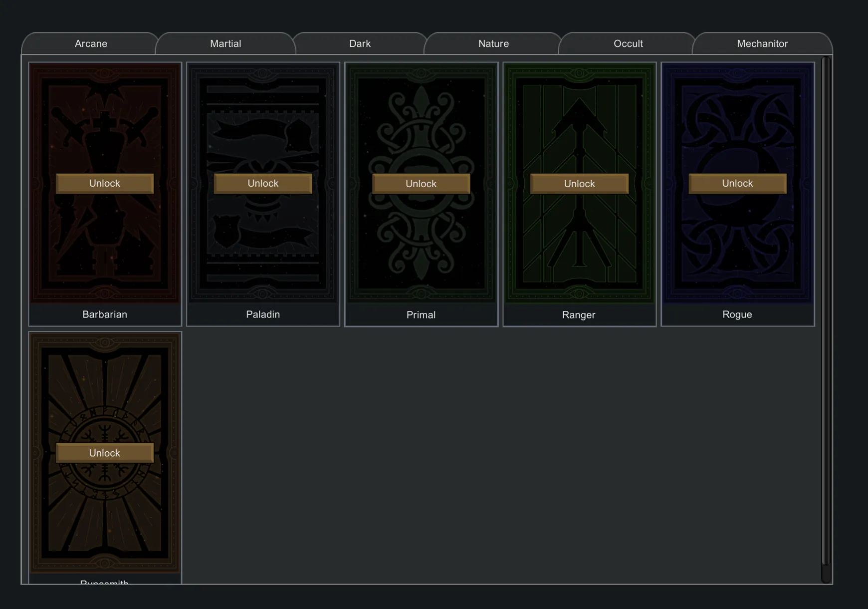The width and height of the screenshot is (868, 609).
Task: Unlock the Primal class
Action: tap(421, 184)
